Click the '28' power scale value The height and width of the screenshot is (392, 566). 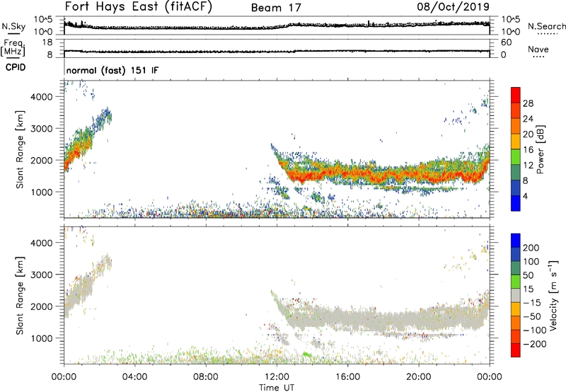coord(528,103)
